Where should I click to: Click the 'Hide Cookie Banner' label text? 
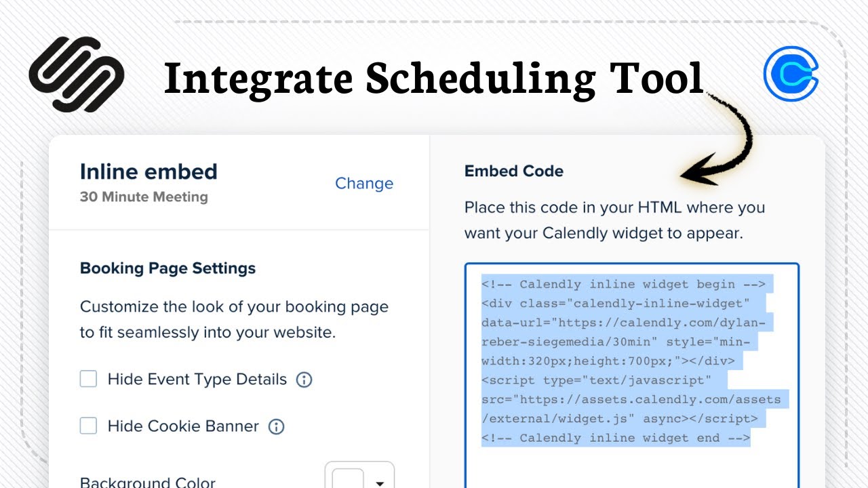click(183, 426)
